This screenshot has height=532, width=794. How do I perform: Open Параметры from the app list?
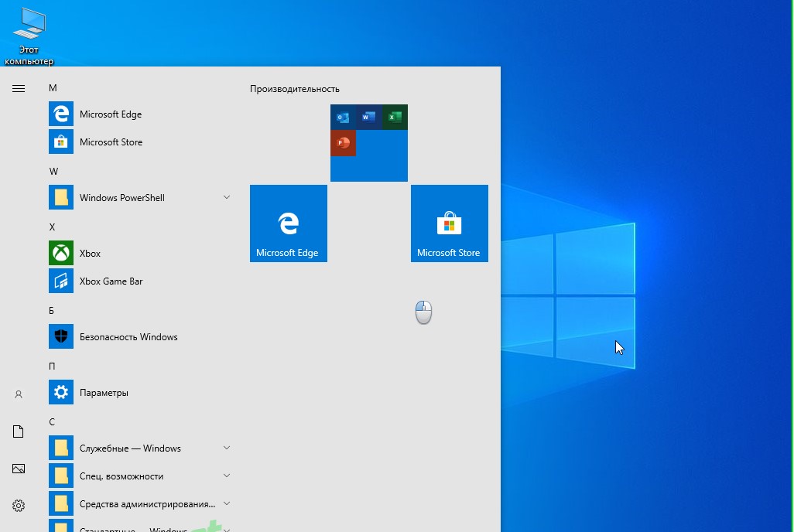point(104,393)
